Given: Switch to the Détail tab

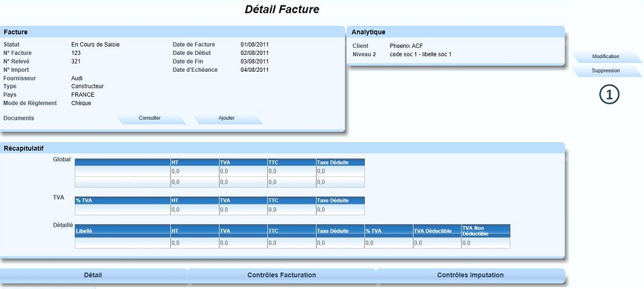Looking at the screenshot, I should 93,275.
